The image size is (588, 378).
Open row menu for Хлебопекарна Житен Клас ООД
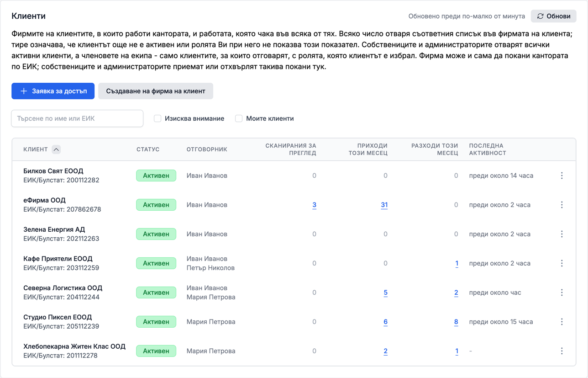[x=562, y=351]
